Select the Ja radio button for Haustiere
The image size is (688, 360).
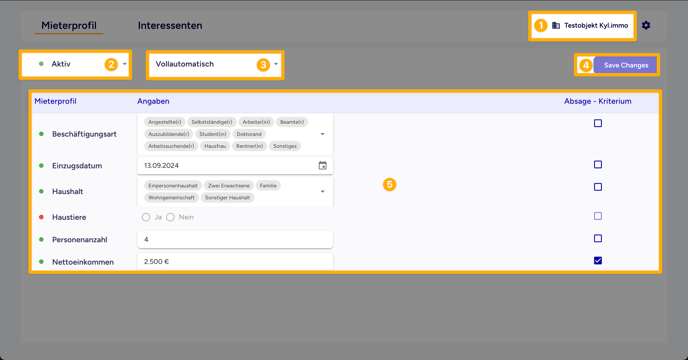pyautogui.click(x=146, y=217)
